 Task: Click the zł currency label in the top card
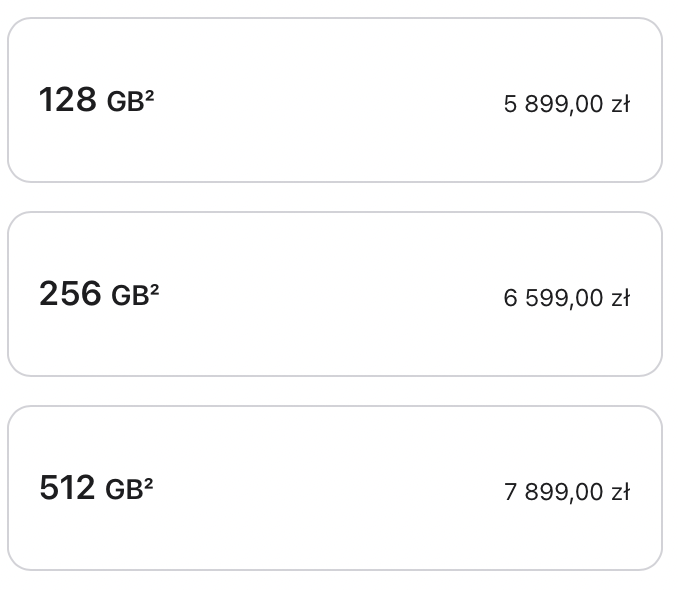[x=620, y=104]
